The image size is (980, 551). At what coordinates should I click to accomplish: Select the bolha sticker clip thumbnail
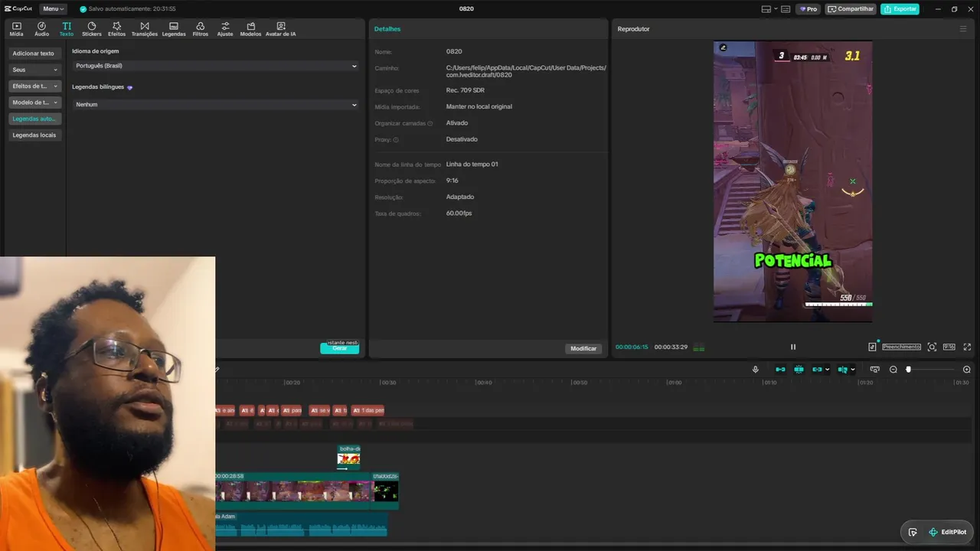pos(348,459)
